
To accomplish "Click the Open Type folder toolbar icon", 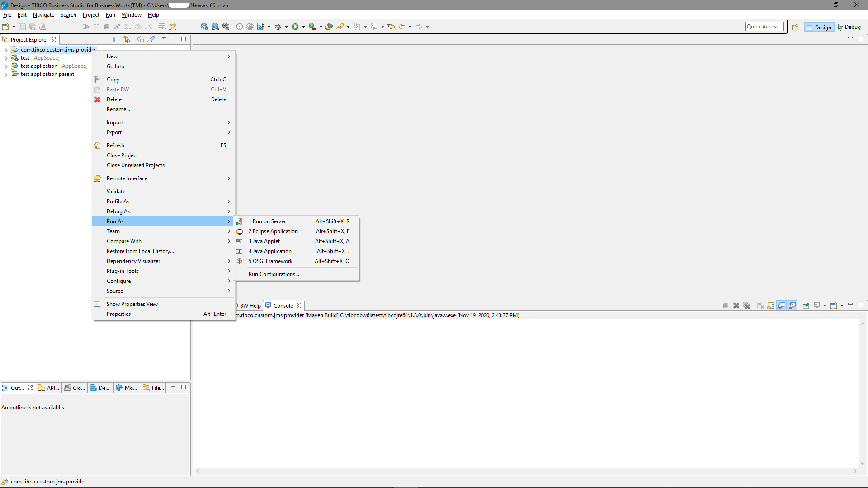I will 329,27.
